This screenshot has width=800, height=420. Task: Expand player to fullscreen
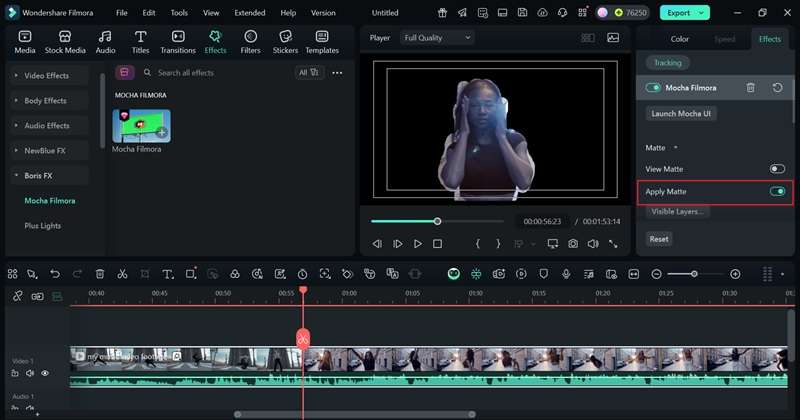613,244
